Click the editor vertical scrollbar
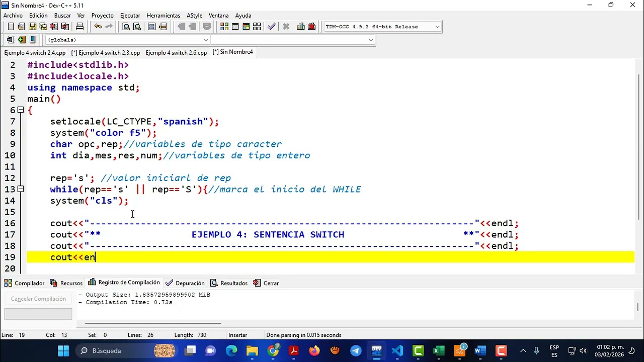The width and height of the screenshot is (644, 362). 639,147
